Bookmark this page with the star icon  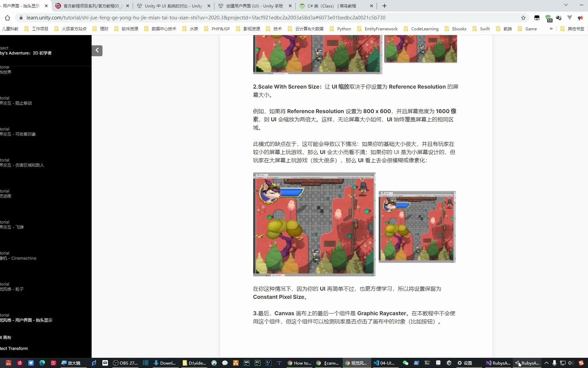(x=523, y=18)
